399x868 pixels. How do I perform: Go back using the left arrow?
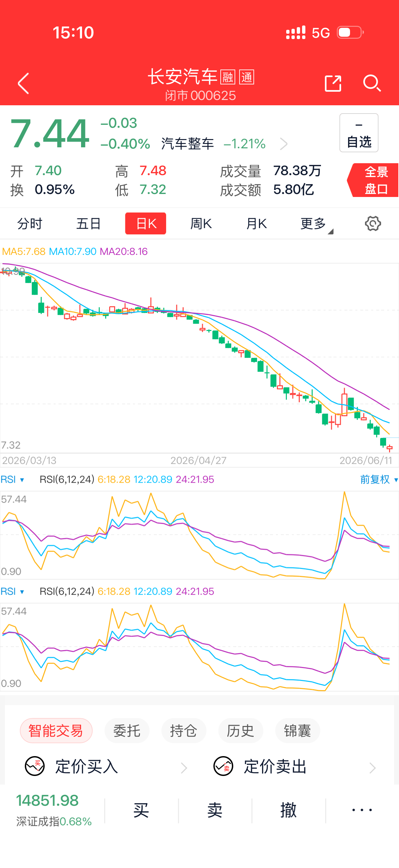tap(23, 83)
